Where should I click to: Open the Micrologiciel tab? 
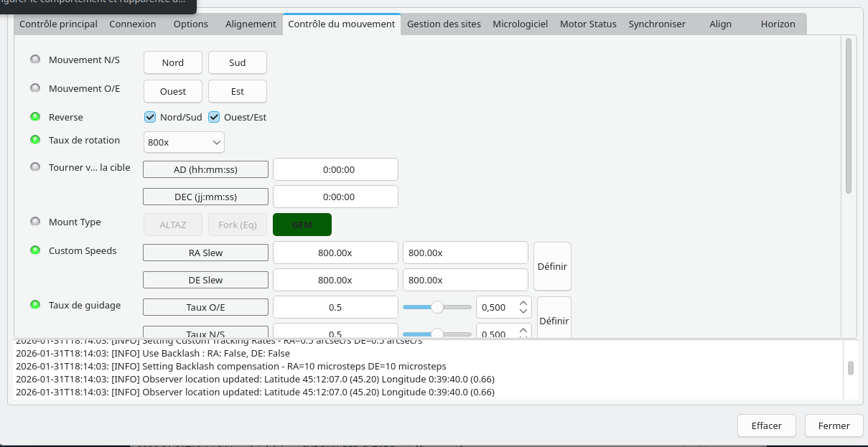pyautogui.click(x=521, y=24)
